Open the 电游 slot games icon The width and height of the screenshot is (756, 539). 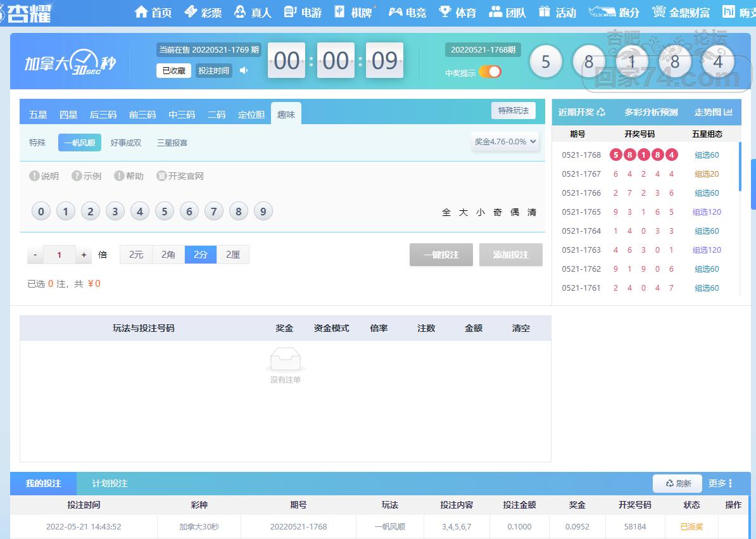(x=290, y=11)
